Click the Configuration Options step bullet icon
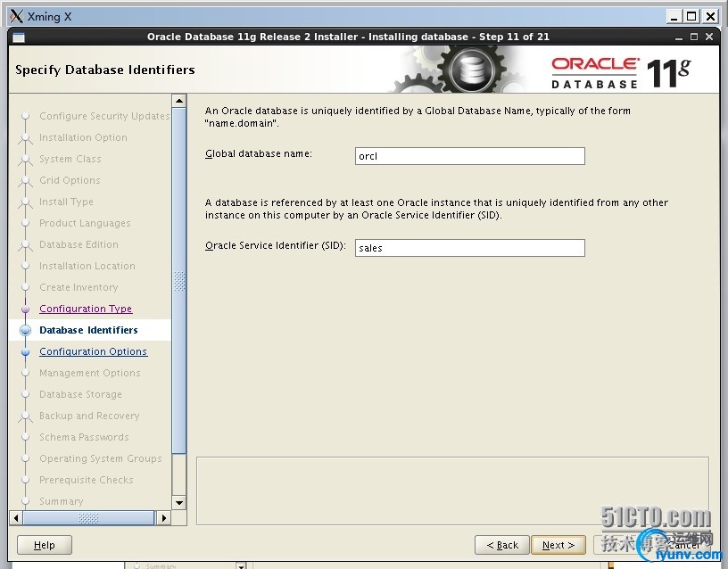 click(x=26, y=351)
